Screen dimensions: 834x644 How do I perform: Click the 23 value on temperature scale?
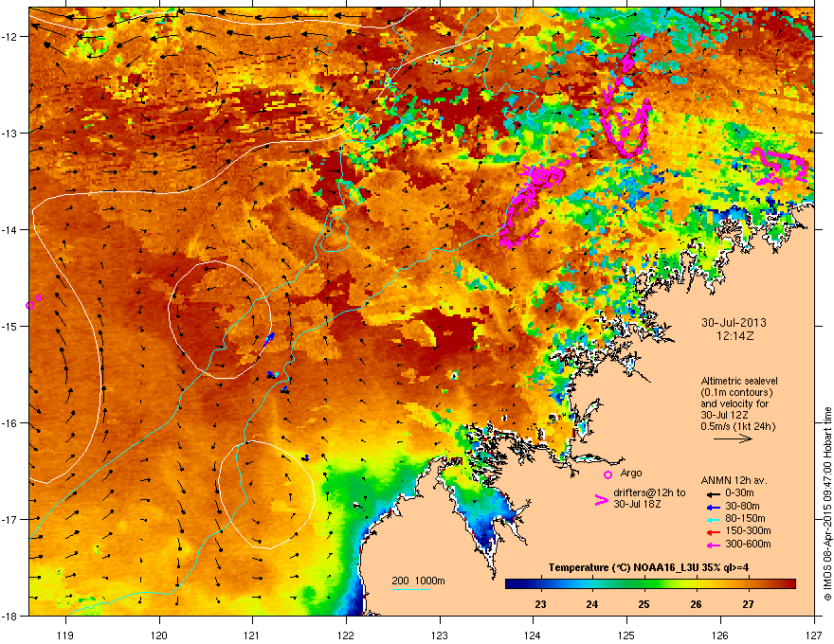tap(540, 604)
